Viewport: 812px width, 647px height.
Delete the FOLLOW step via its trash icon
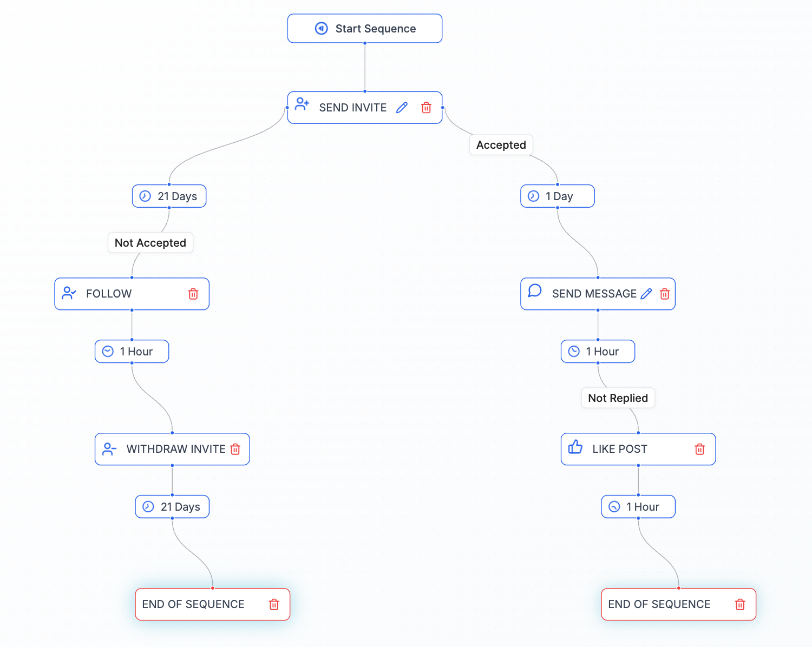pyautogui.click(x=193, y=294)
